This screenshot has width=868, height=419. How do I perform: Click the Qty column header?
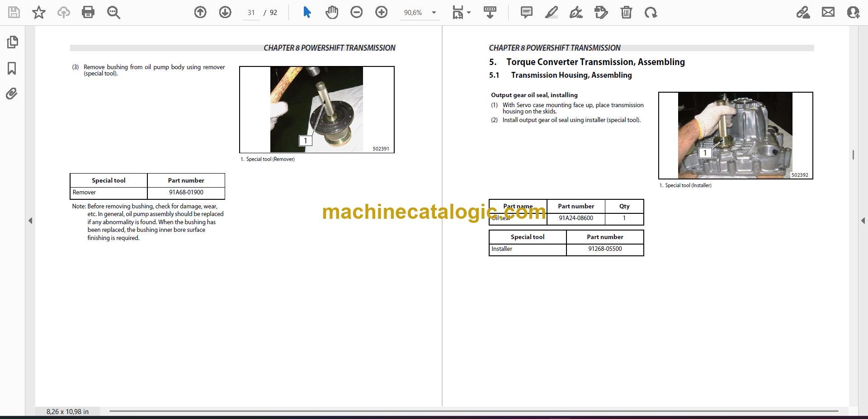coord(624,206)
